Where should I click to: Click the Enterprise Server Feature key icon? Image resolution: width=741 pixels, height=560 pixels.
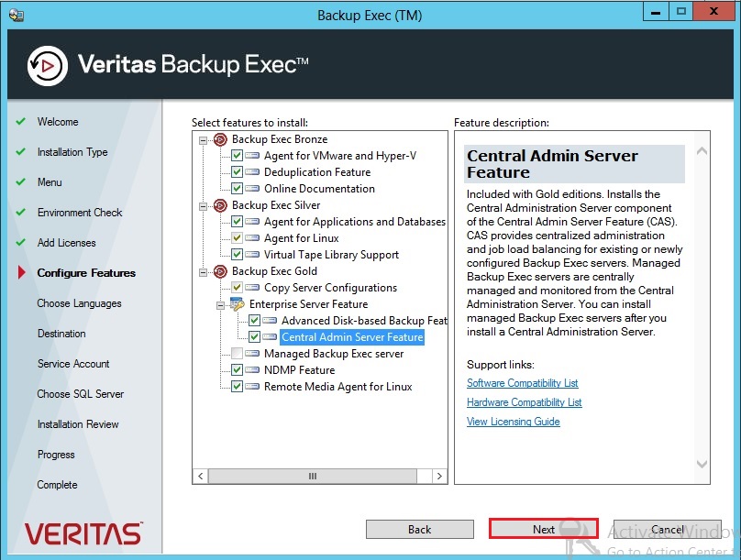238,304
